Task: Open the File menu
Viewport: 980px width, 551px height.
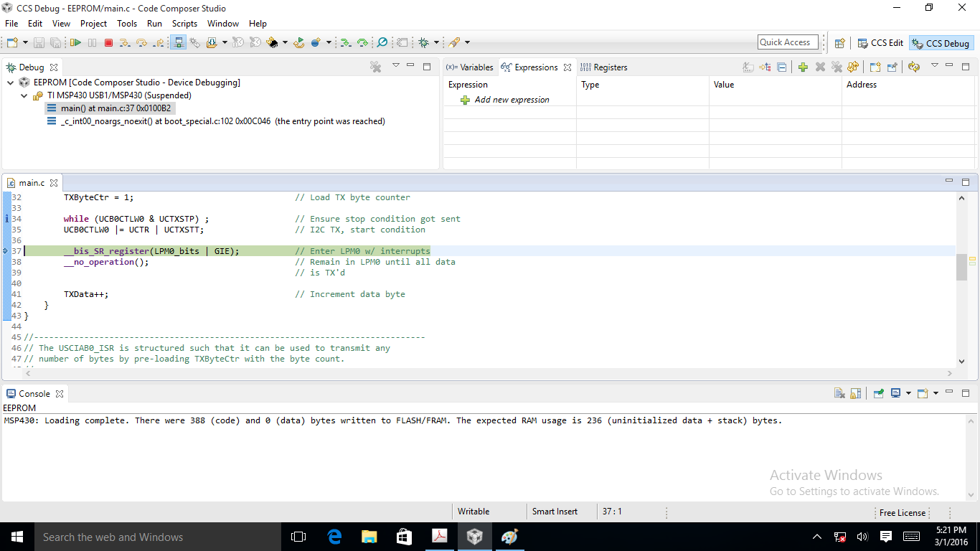Action: 11,24
